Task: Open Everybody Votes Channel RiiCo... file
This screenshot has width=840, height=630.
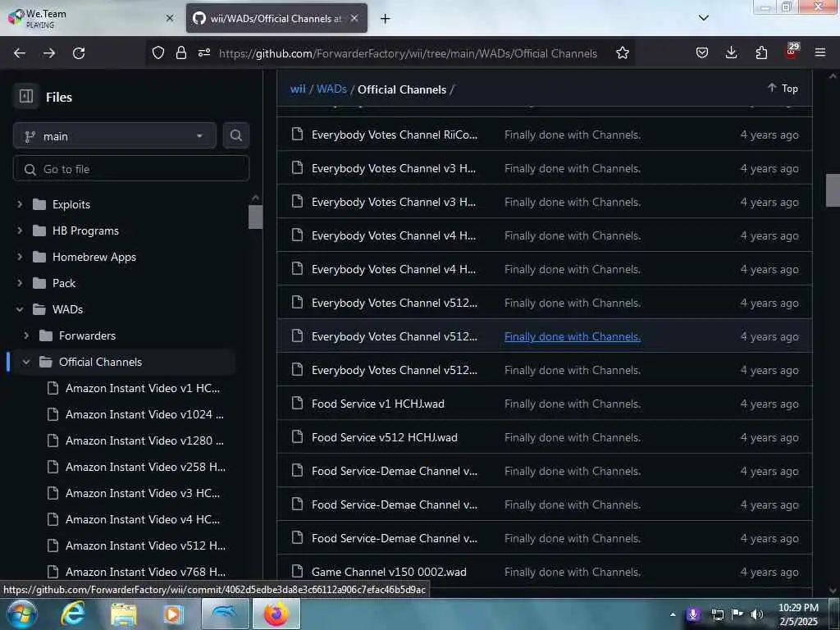Action: click(x=395, y=135)
